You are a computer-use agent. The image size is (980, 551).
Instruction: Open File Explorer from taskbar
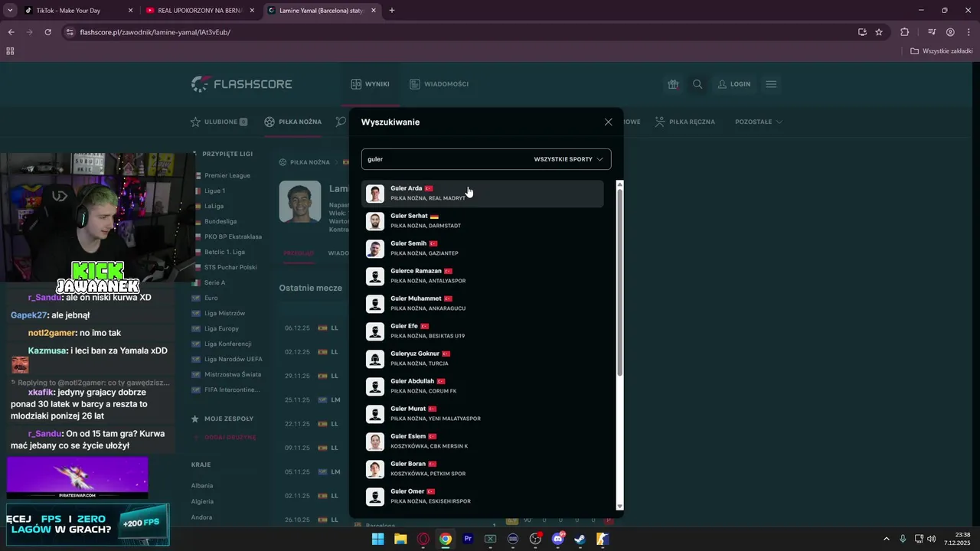(400, 539)
